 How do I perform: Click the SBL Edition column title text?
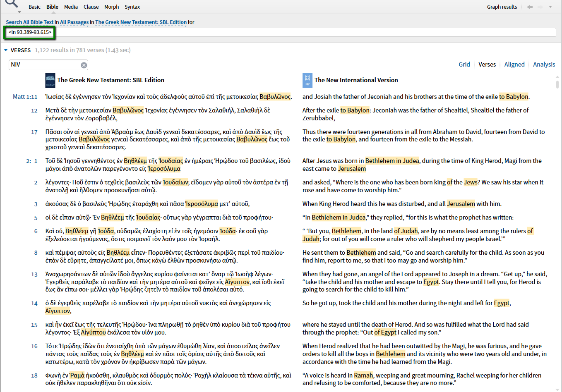[x=111, y=80]
